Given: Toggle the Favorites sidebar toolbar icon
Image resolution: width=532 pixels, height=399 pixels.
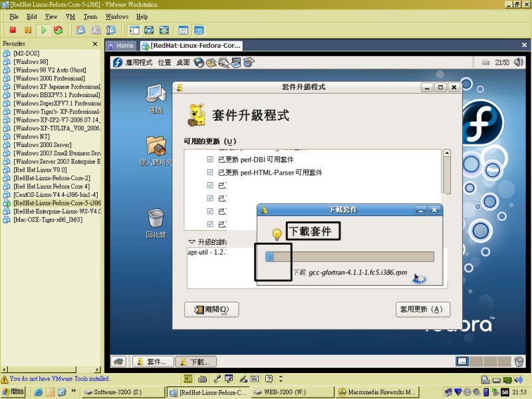Looking at the screenshot, I should click(134, 30).
